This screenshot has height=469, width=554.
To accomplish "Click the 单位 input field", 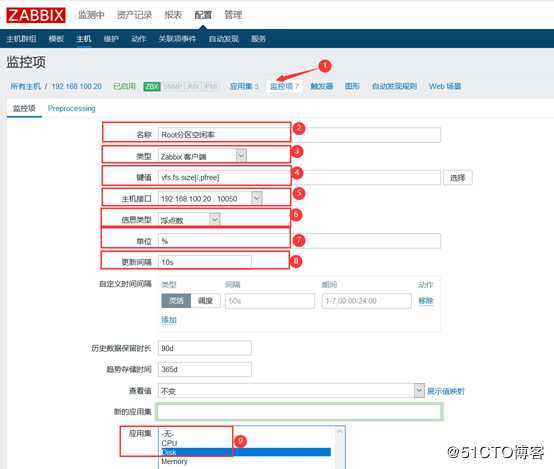I will point(299,241).
